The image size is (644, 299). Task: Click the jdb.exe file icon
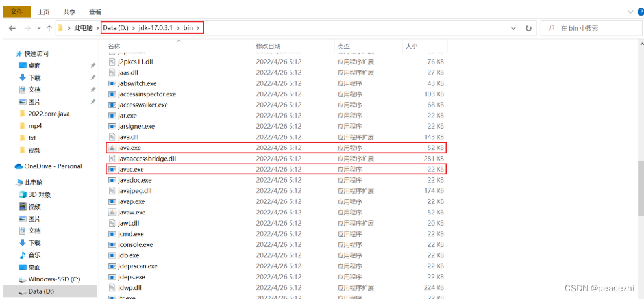point(112,255)
